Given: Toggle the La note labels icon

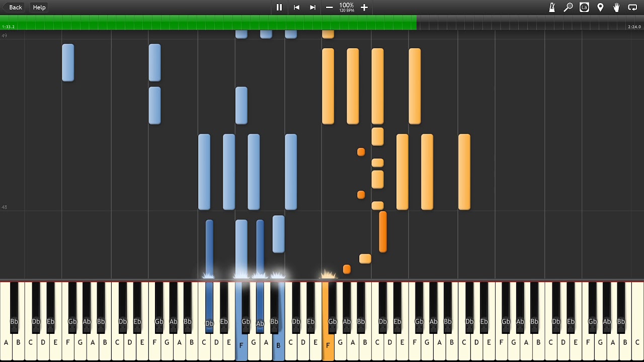Looking at the screenshot, I should click(584, 7).
